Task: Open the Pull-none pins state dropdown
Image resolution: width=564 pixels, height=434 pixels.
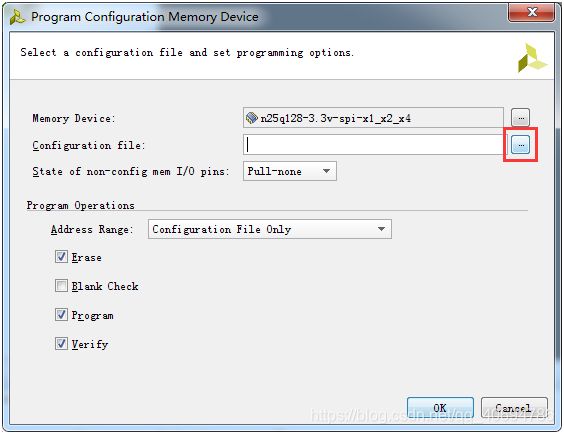Action: tap(290, 171)
